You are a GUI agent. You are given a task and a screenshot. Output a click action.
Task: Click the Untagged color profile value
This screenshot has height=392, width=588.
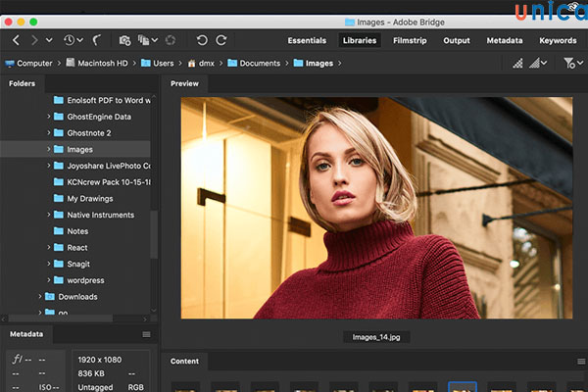pyautogui.click(x=95, y=387)
